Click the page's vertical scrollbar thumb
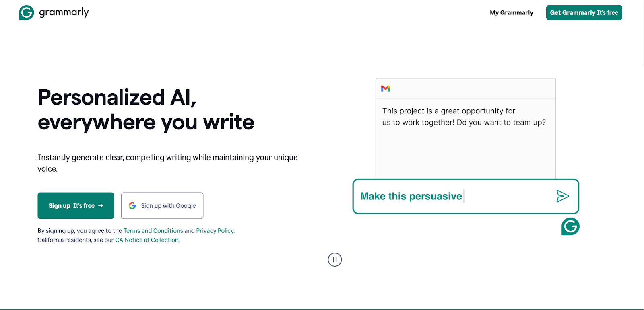 pos(642,32)
